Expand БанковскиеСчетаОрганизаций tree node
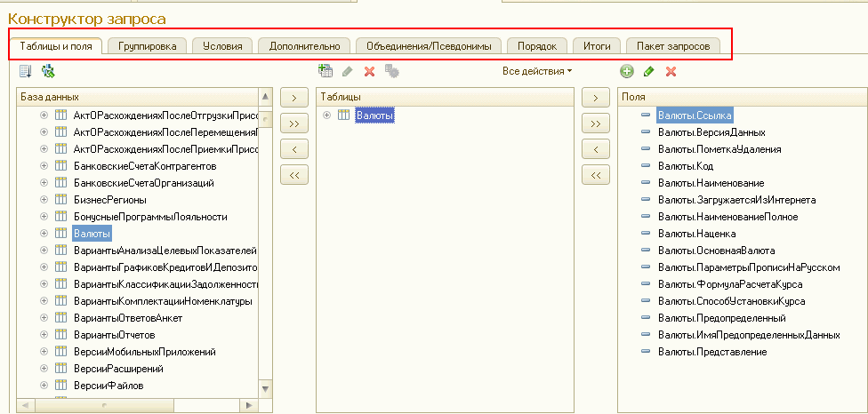This screenshot has width=868, height=414. pyautogui.click(x=44, y=183)
